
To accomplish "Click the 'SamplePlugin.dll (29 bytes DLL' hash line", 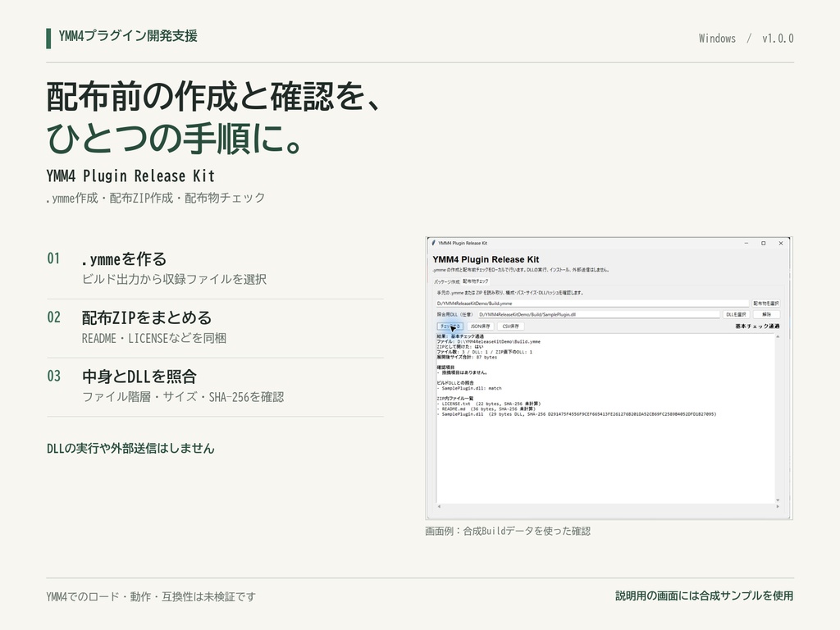I will click(x=577, y=414).
